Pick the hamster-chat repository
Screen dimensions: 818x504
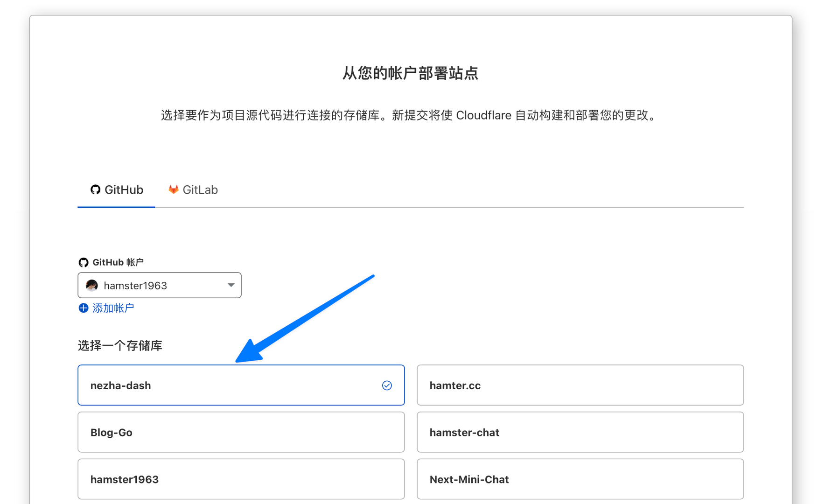click(x=580, y=433)
